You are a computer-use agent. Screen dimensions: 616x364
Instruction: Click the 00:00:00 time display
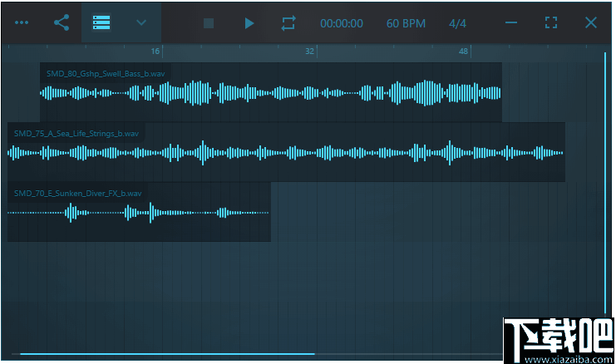point(342,23)
